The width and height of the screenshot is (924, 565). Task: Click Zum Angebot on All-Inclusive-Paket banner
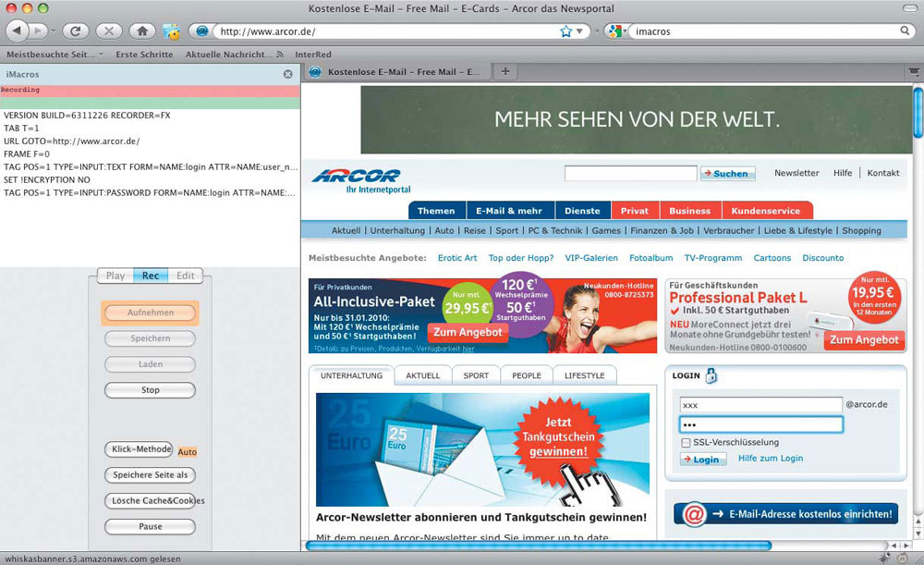pyautogui.click(x=468, y=332)
